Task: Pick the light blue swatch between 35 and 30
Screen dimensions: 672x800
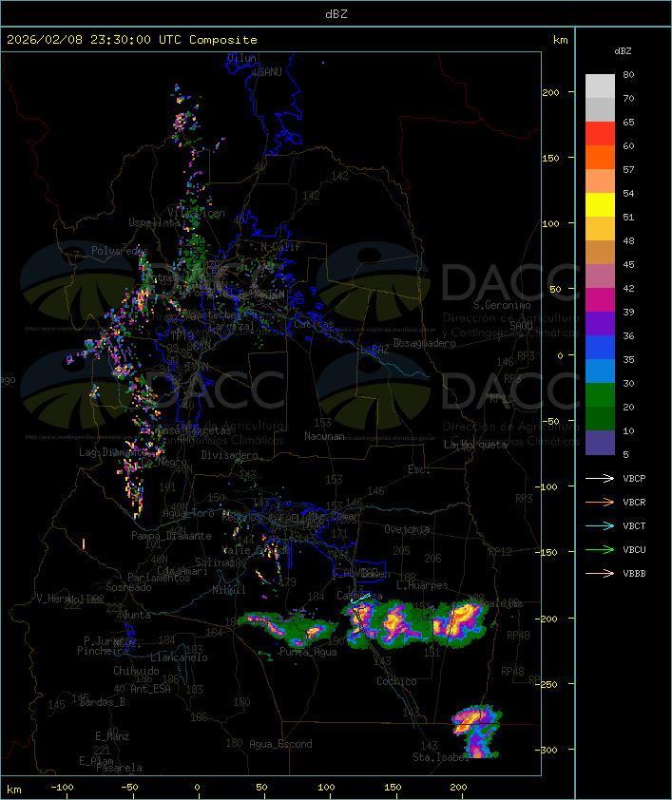Action: pyautogui.click(x=600, y=371)
